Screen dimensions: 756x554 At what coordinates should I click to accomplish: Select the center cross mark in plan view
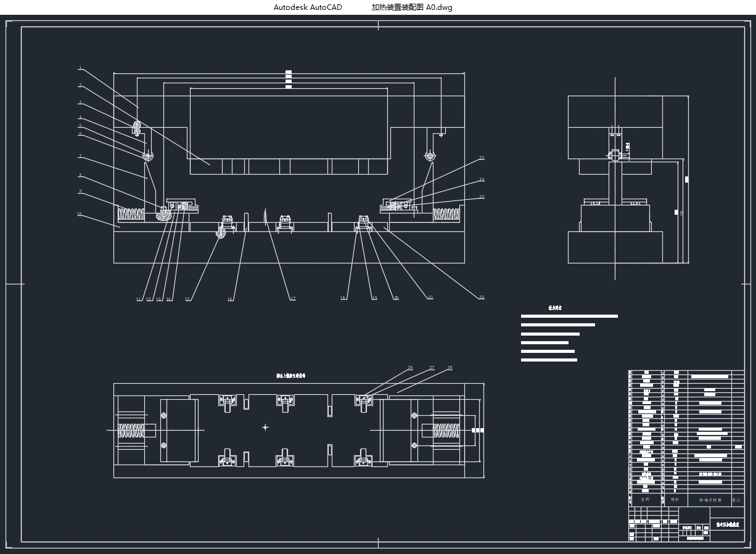point(265,427)
